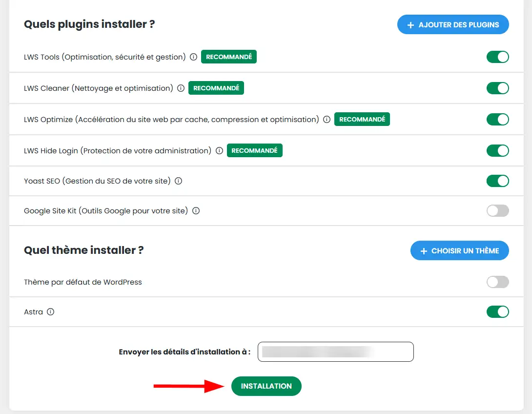Click 'Google Site Kit (Outils Google pour votre site)' text
The image size is (532, 414).
point(106,211)
